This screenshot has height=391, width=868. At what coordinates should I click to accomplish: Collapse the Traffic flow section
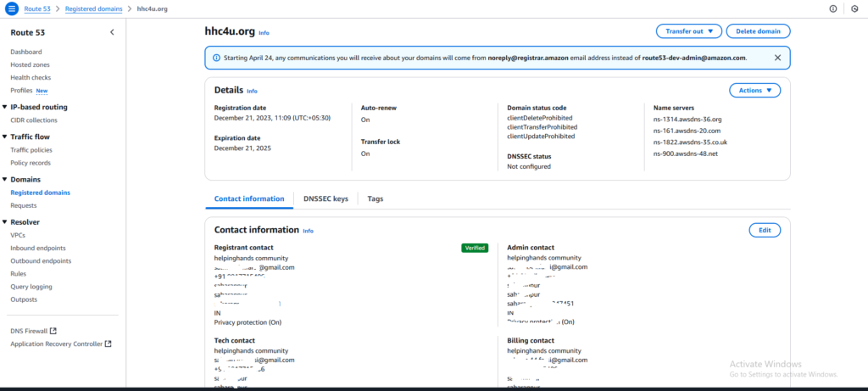[5, 137]
